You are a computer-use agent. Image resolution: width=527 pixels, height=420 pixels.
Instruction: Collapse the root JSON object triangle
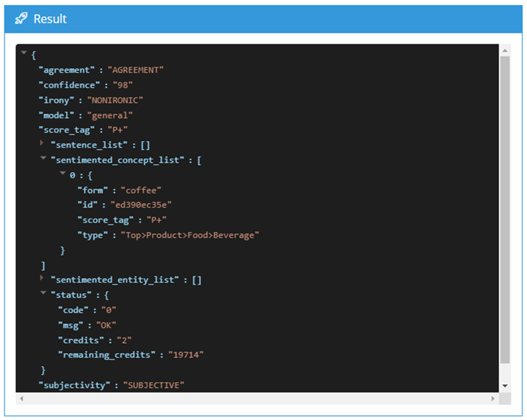[x=24, y=52]
